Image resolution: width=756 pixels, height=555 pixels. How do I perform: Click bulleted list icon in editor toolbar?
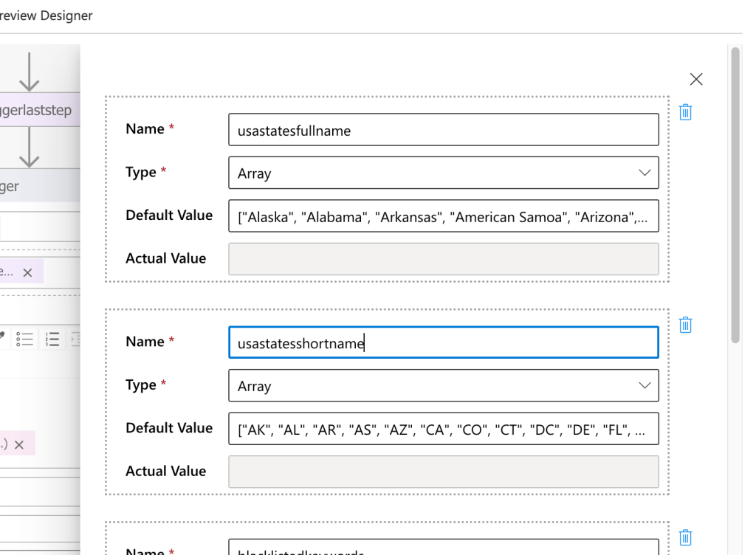tap(24, 339)
